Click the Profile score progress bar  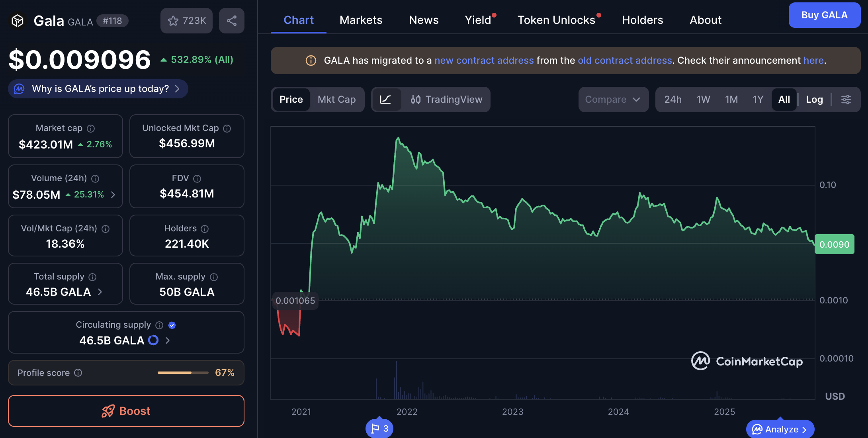pos(183,373)
